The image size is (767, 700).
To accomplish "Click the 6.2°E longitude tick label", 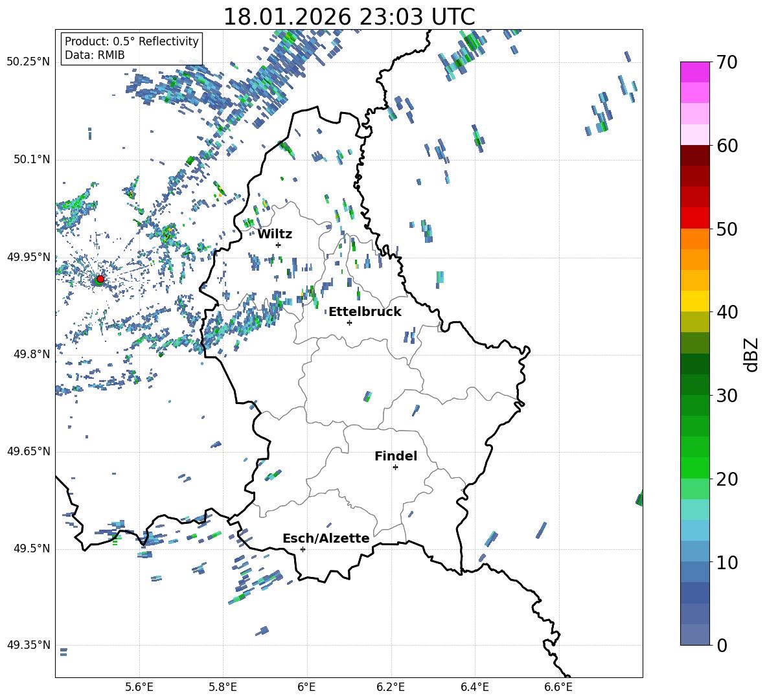I will pyautogui.click(x=391, y=686).
